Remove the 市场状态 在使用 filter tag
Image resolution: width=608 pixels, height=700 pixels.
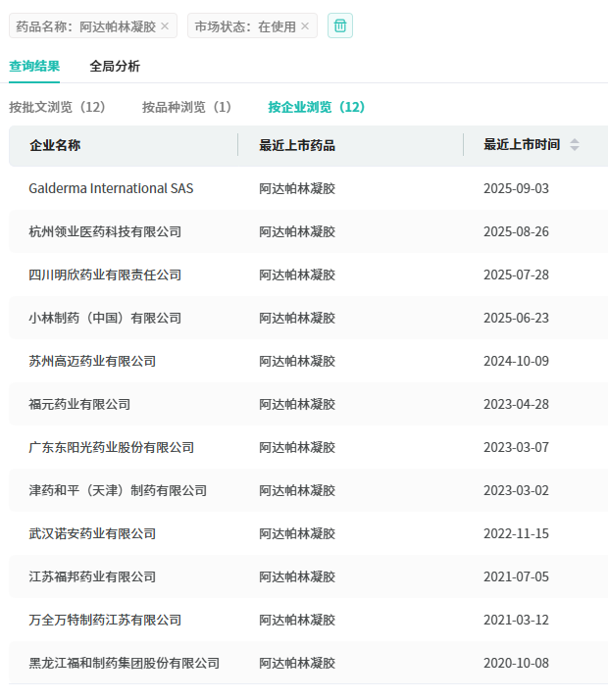point(305,26)
